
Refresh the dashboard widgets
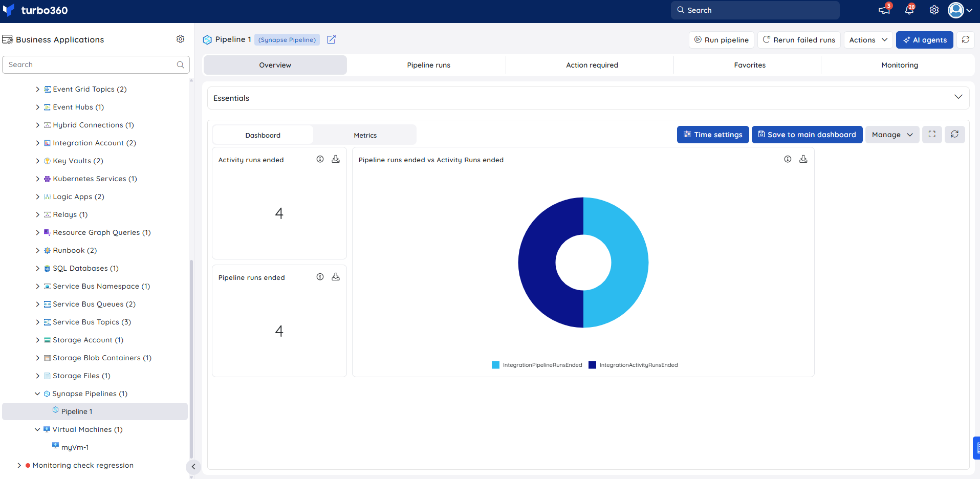pos(954,134)
